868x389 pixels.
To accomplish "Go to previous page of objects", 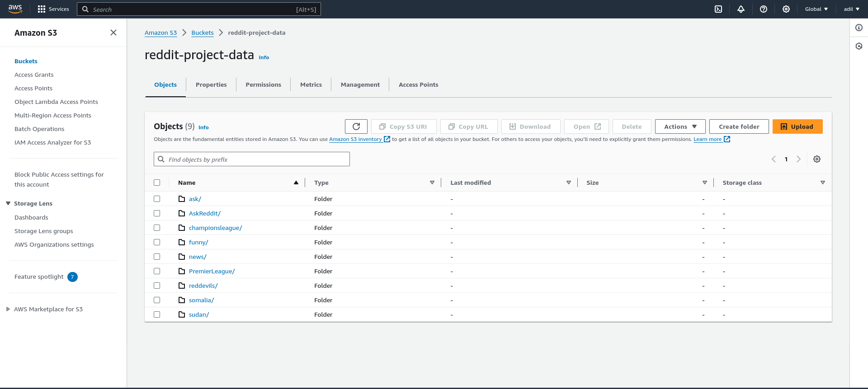I will coord(774,159).
